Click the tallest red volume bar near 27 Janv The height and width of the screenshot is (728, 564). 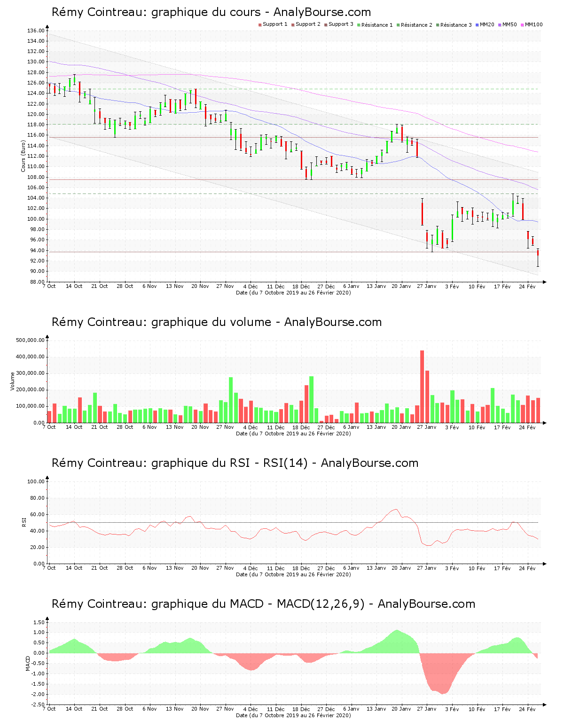pos(422,386)
